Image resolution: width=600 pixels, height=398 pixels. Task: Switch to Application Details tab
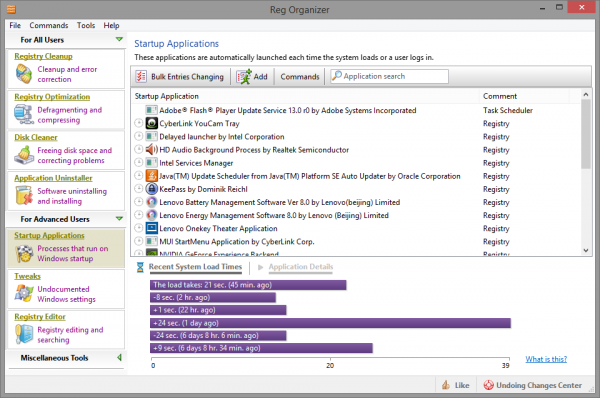click(x=301, y=267)
